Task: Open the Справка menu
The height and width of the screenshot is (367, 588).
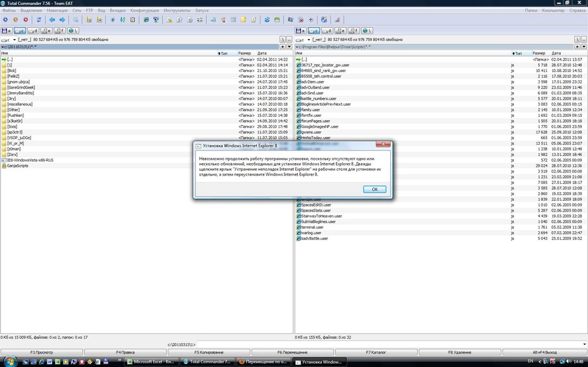Action: click(577, 11)
